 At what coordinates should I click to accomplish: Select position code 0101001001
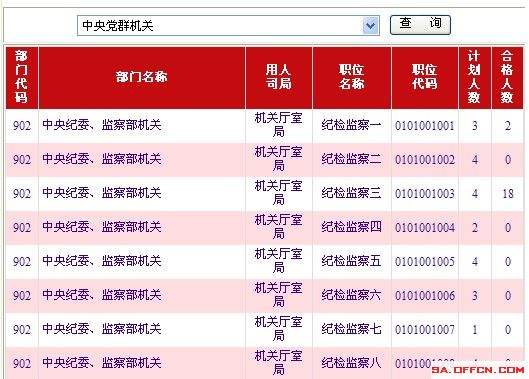point(425,126)
